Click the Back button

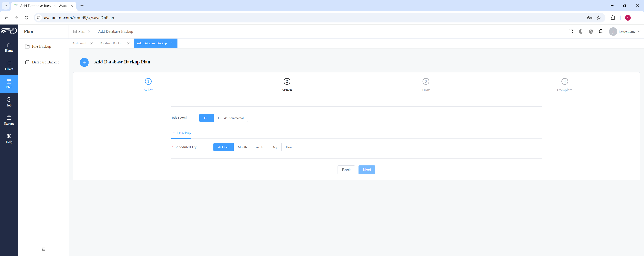(x=346, y=170)
